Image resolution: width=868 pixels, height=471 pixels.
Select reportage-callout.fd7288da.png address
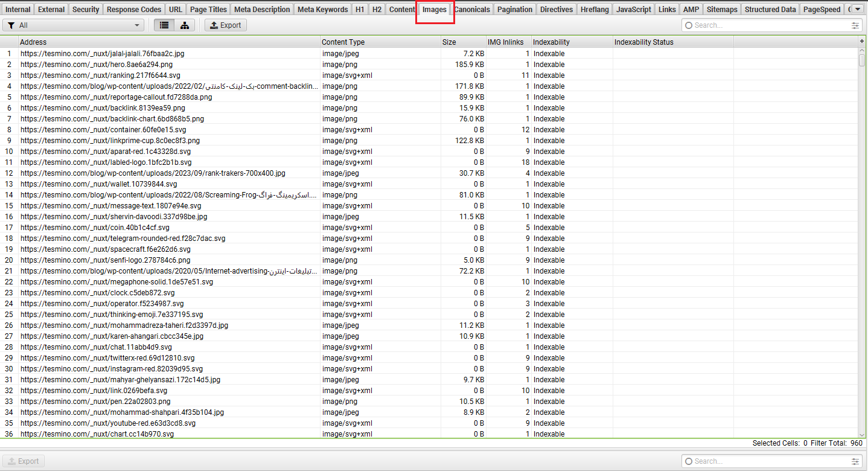[116, 97]
